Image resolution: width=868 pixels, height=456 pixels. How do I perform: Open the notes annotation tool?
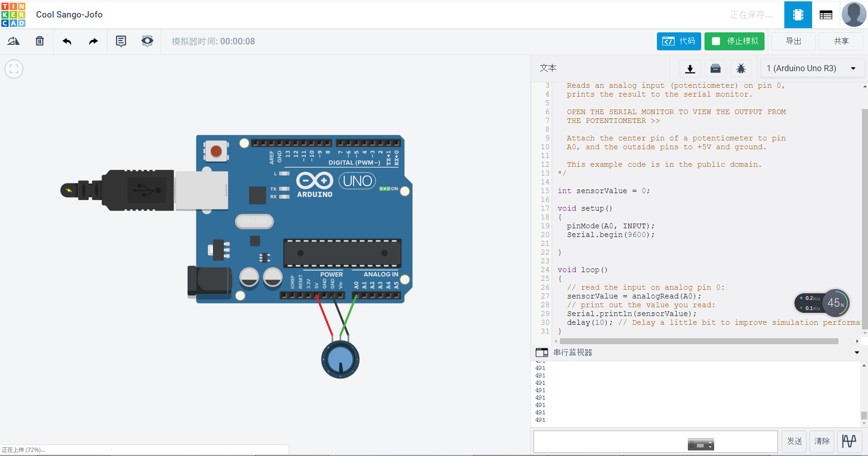(x=121, y=41)
